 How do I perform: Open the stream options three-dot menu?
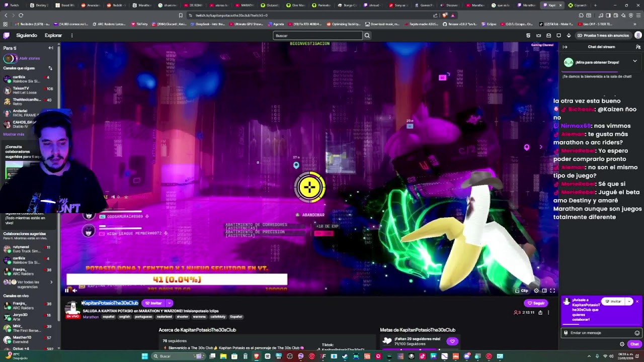[x=548, y=312]
